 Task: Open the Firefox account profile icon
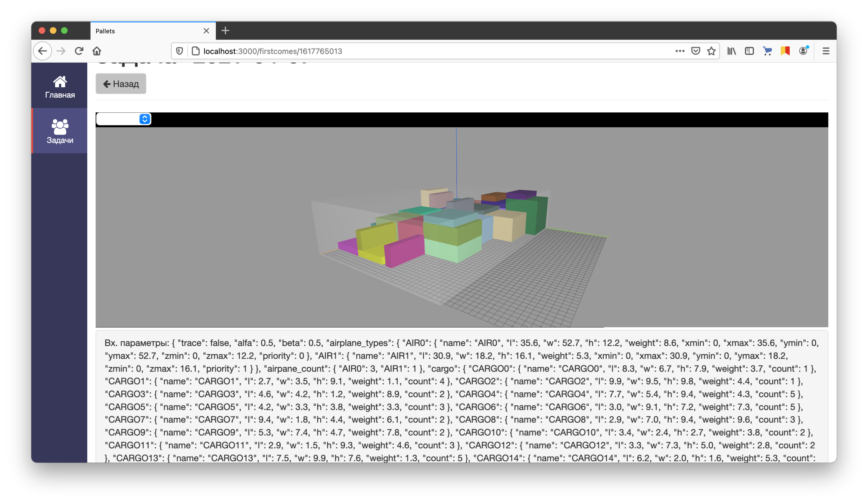803,51
